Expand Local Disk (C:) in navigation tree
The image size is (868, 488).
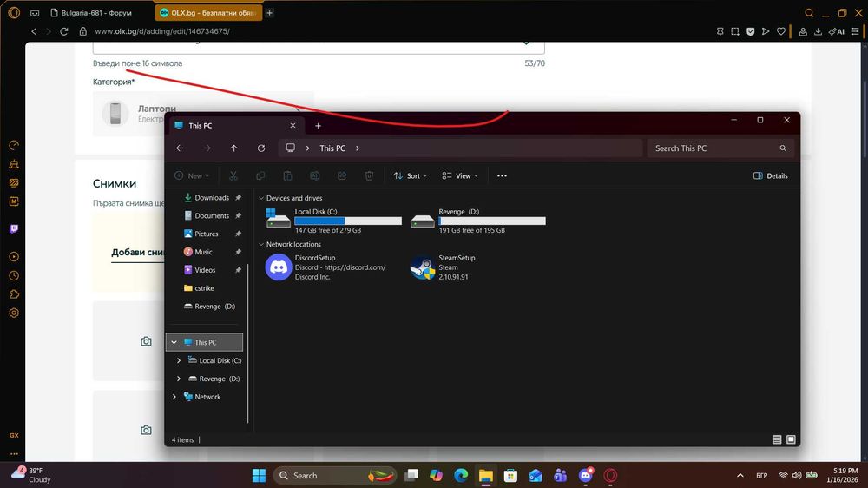tap(178, 360)
